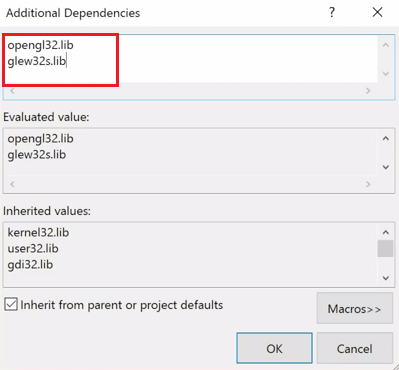Click up arrow of edit box scrollbar
Image resolution: width=399 pixels, height=370 pixels.
(x=386, y=45)
